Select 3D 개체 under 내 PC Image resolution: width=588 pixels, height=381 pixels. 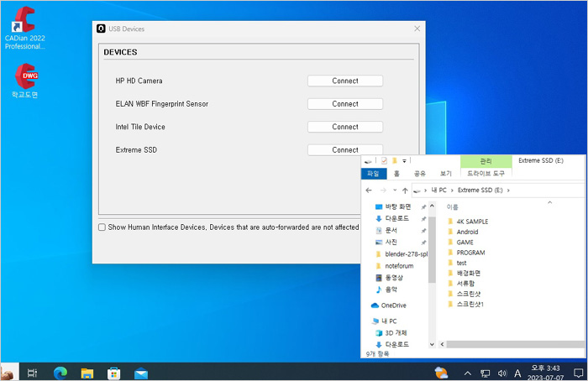[x=391, y=332]
